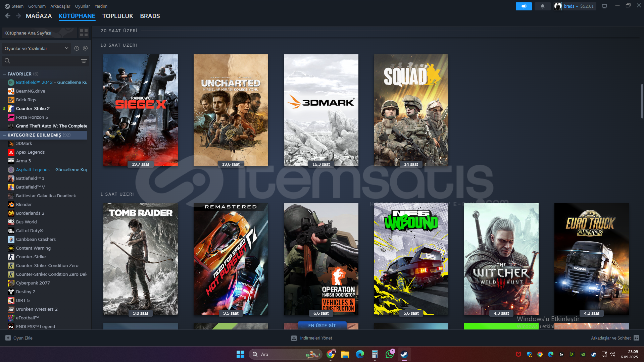Collapse the 1 SAAT ÜZERİ section
This screenshot has width=644, height=362.
pos(117,194)
